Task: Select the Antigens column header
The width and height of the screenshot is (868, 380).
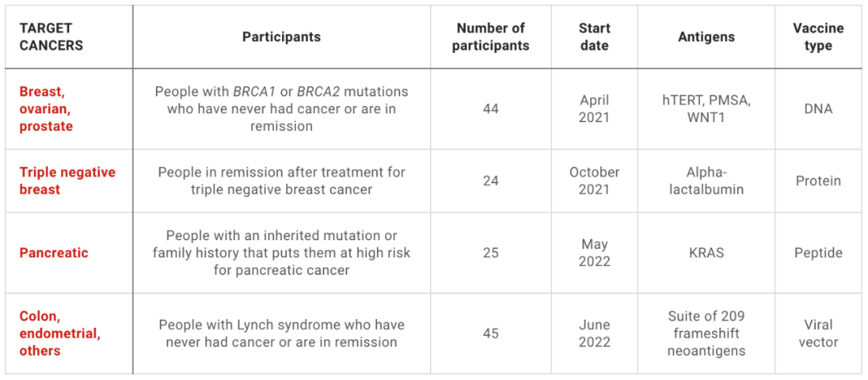Action: pos(706,37)
